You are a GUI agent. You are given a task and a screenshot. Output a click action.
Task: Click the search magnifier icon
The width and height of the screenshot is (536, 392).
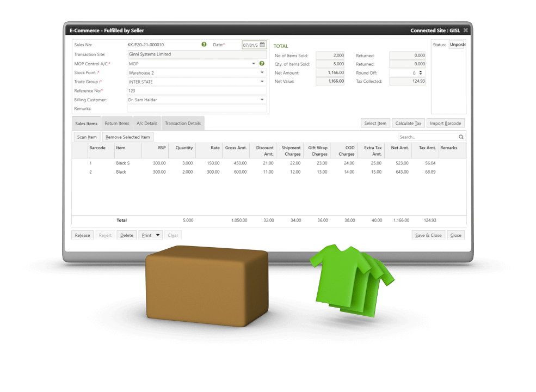click(461, 137)
